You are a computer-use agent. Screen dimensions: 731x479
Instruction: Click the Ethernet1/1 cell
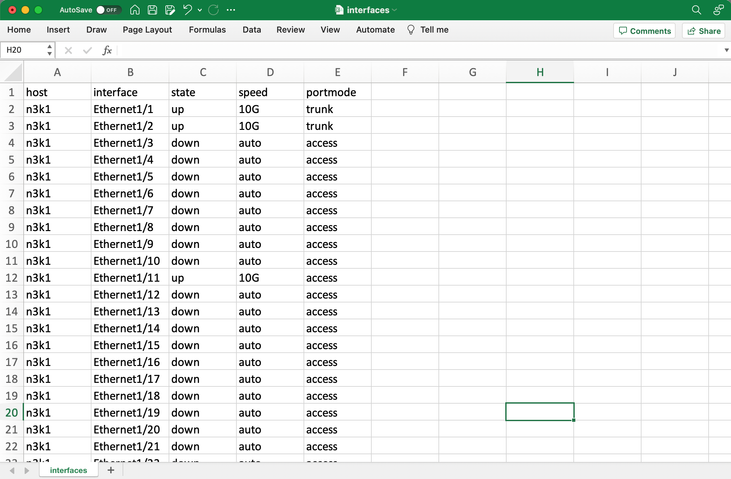click(x=130, y=109)
